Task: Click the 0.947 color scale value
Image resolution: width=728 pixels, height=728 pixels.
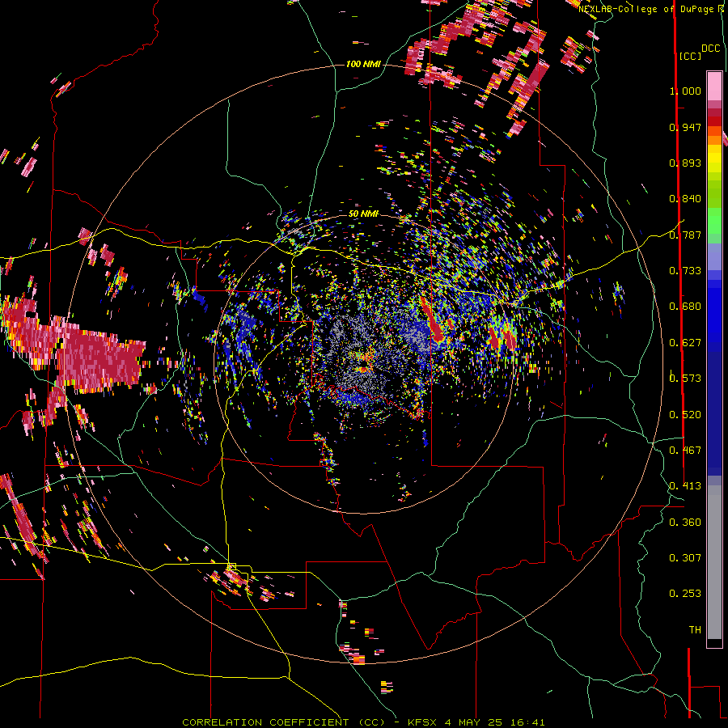Action: click(685, 127)
